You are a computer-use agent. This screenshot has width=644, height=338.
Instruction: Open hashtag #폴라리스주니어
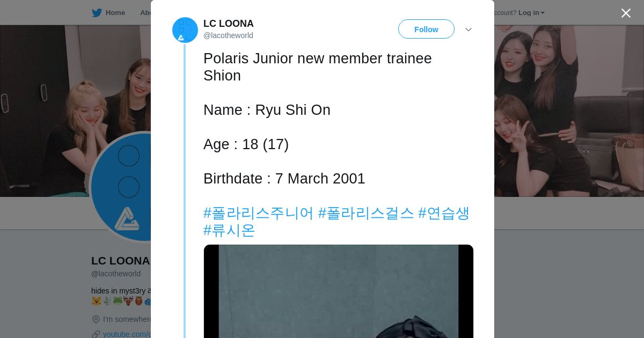coord(258,213)
